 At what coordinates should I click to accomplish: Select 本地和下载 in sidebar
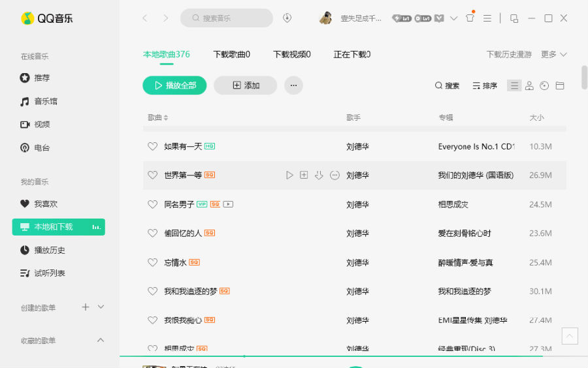point(59,227)
